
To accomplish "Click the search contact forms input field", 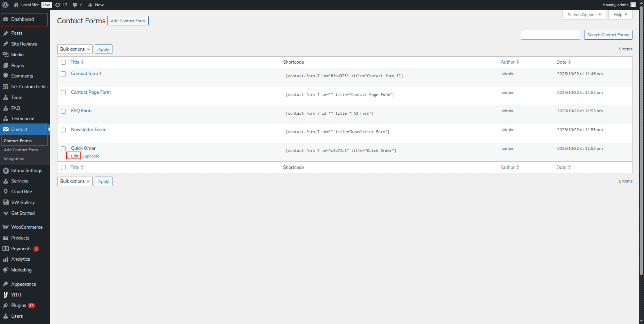I will click(x=550, y=35).
